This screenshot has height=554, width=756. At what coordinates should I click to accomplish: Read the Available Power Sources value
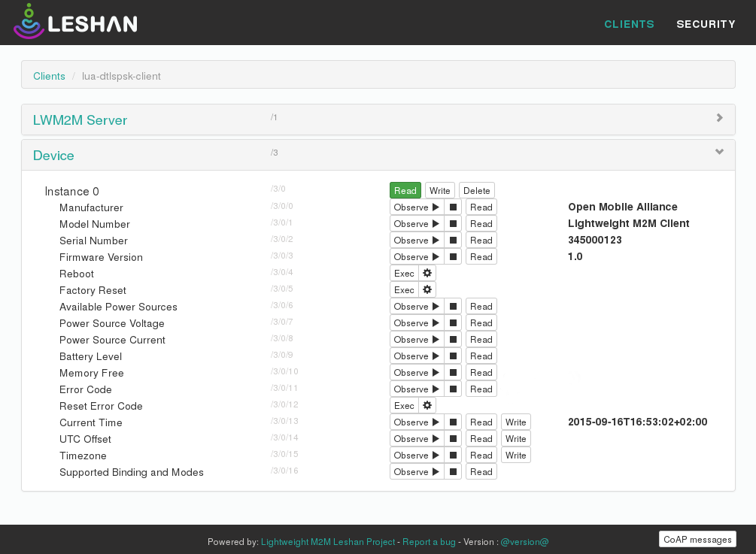[481, 307]
